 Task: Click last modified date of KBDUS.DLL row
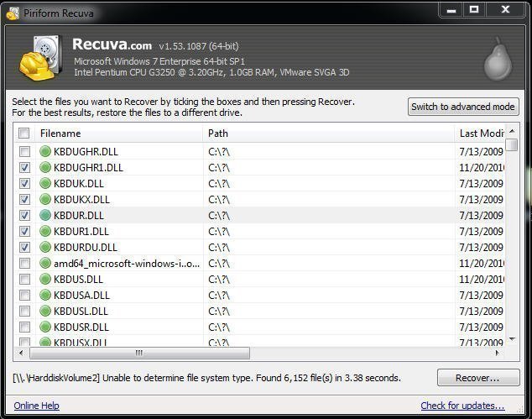point(482,279)
